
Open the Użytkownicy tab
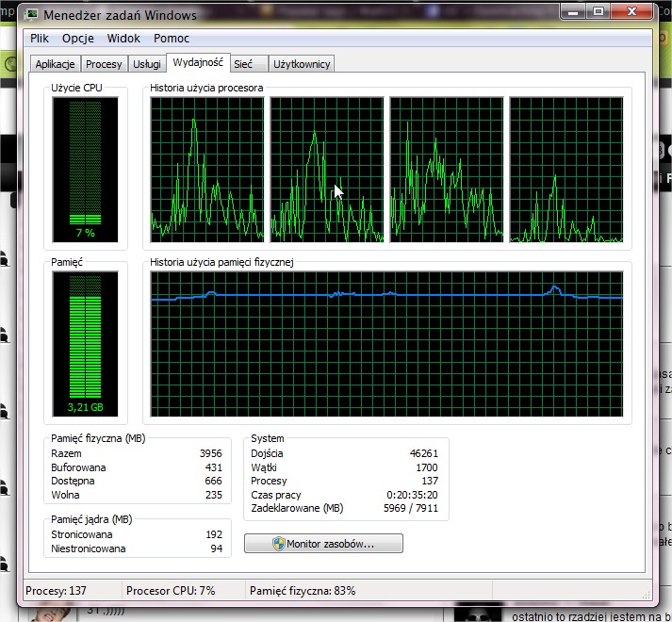coord(302,64)
